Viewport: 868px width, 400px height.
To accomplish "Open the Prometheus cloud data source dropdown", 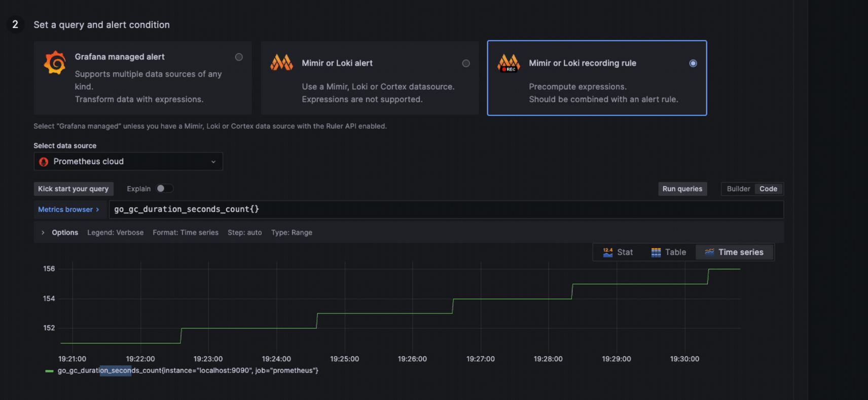I will tap(128, 162).
